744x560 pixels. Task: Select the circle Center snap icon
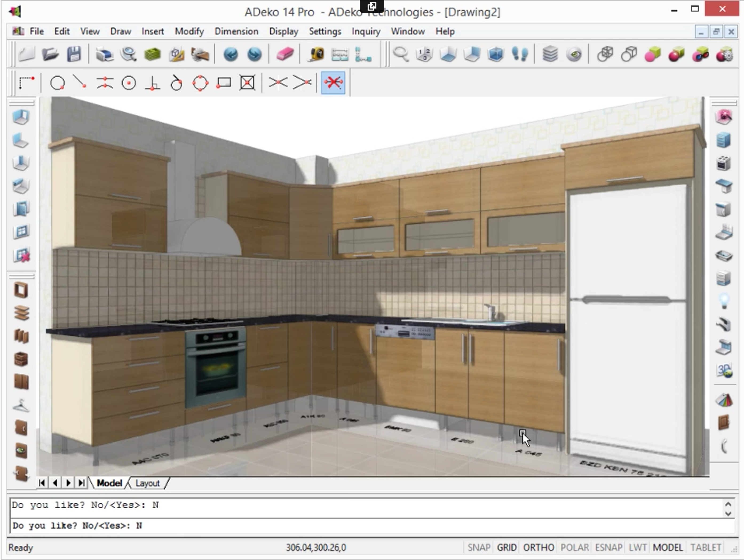click(128, 83)
